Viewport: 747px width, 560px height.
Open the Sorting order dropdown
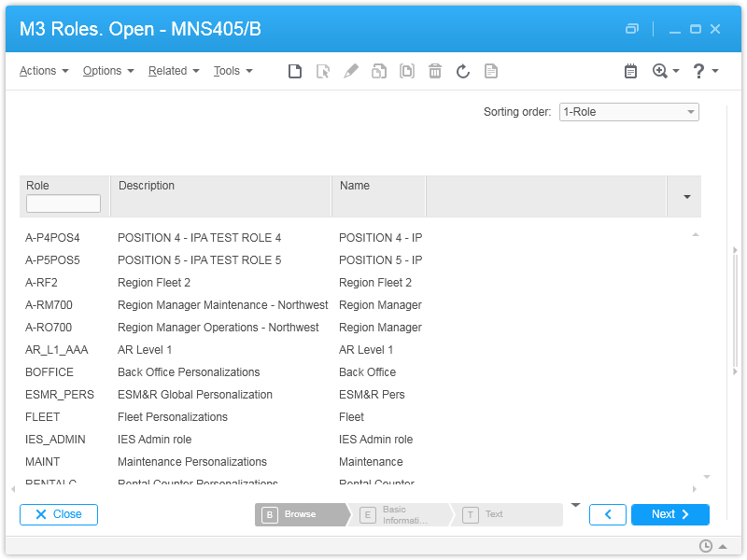pyautogui.click(x=628, y=112)
